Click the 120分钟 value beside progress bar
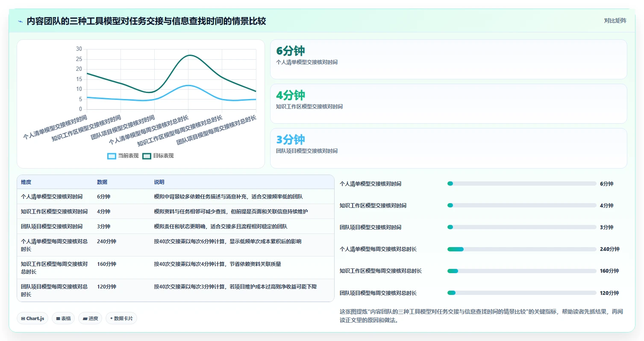The image size is (644, 341). click(609, 293)
